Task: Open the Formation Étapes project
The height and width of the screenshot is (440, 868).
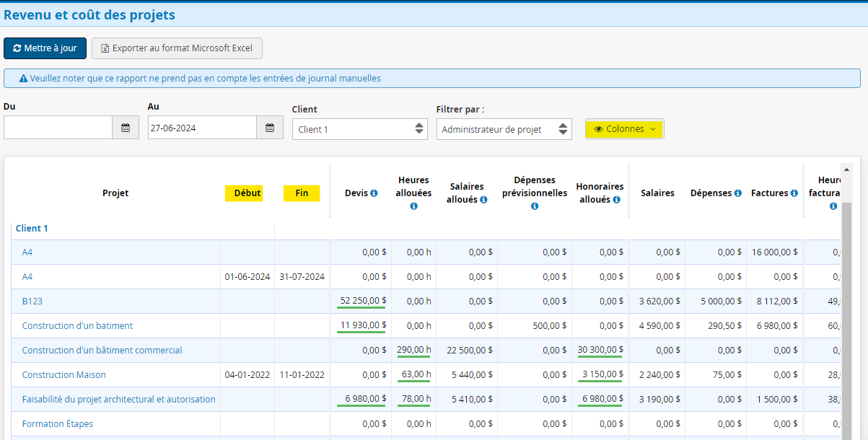Action: pyautogui.click(x=58, y=424)
